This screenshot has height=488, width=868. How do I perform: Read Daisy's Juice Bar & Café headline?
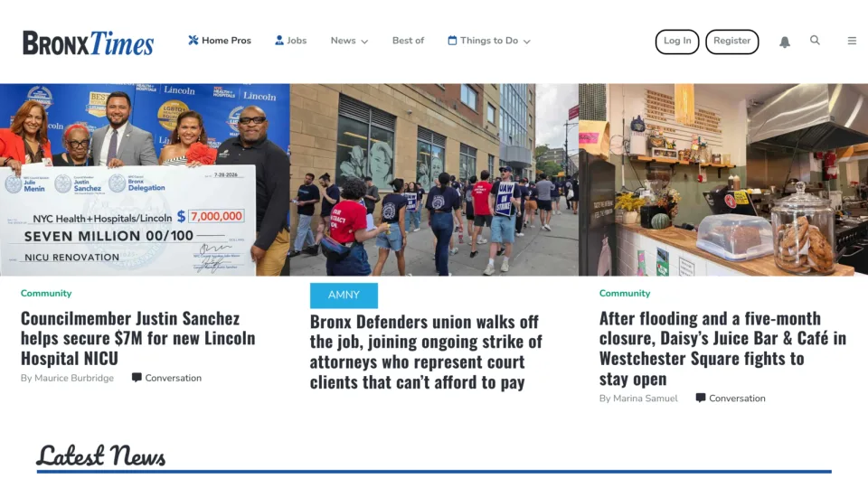tap(722, 349)
